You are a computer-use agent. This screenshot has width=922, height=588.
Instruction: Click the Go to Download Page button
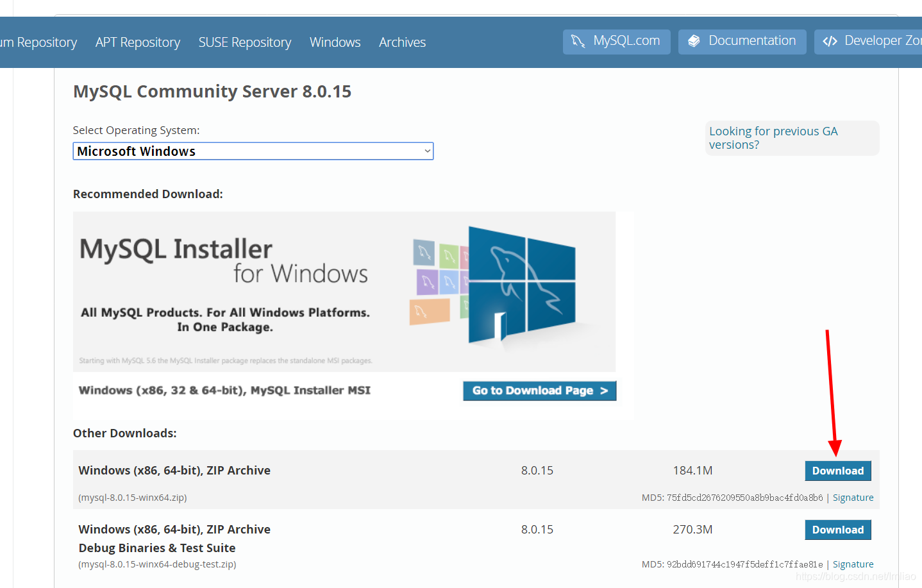click(x=540, y=391)
